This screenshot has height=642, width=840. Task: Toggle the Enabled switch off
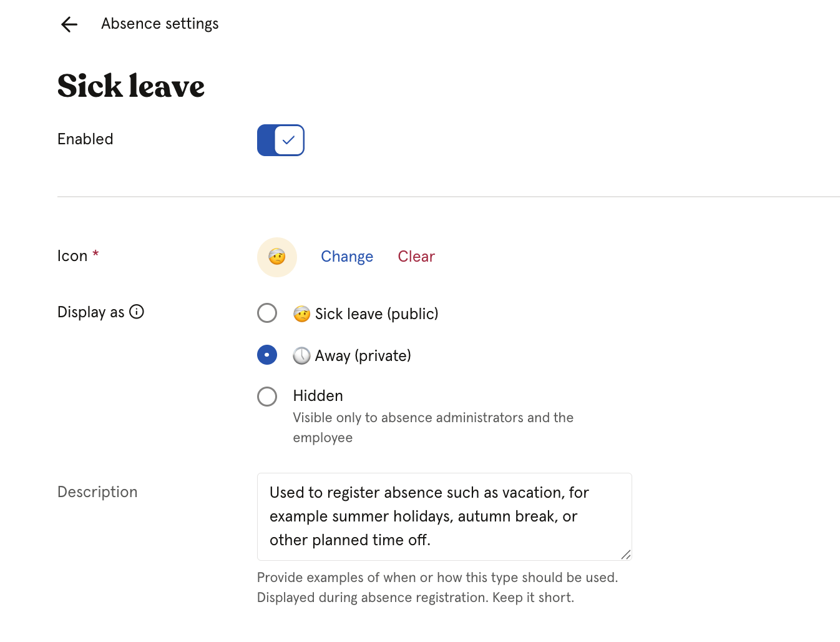click(x=281, y=140)
